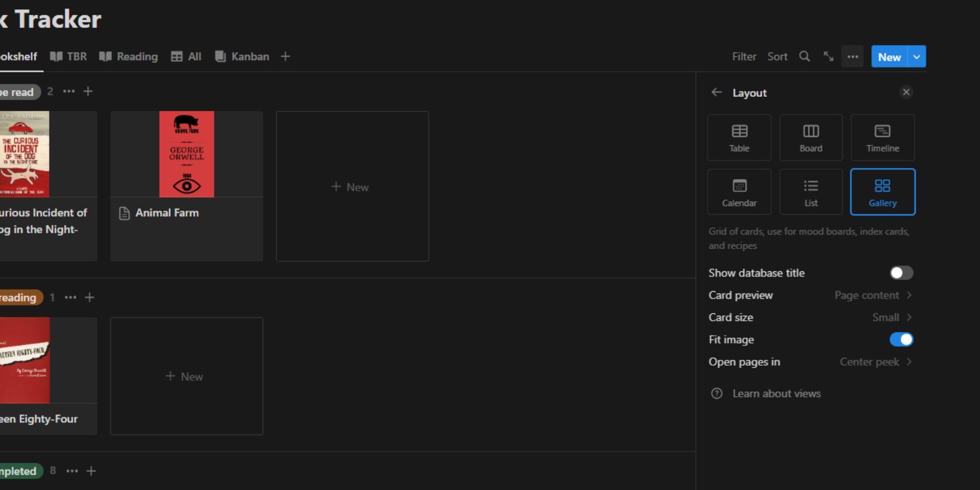Add a page to the Completed group
The height and width of the screenshot is (490, 980).
tap(91, 471)
